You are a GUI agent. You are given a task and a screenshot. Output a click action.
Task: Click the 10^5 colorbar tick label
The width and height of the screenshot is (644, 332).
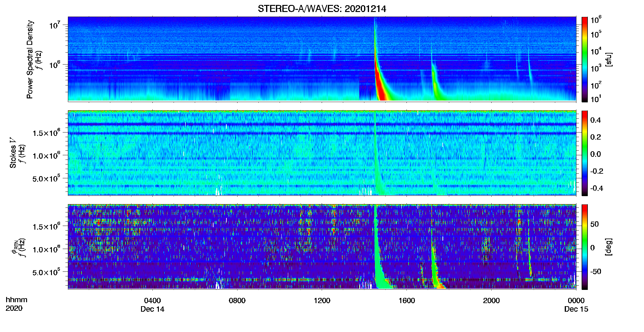pyautogui.click(x=596, y=34)
